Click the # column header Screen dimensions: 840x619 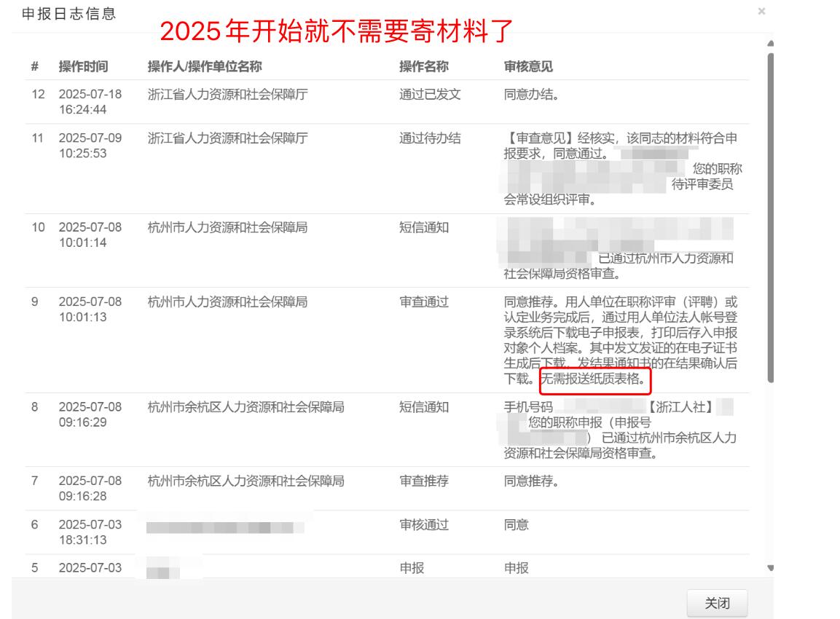(x=35, y=67)
